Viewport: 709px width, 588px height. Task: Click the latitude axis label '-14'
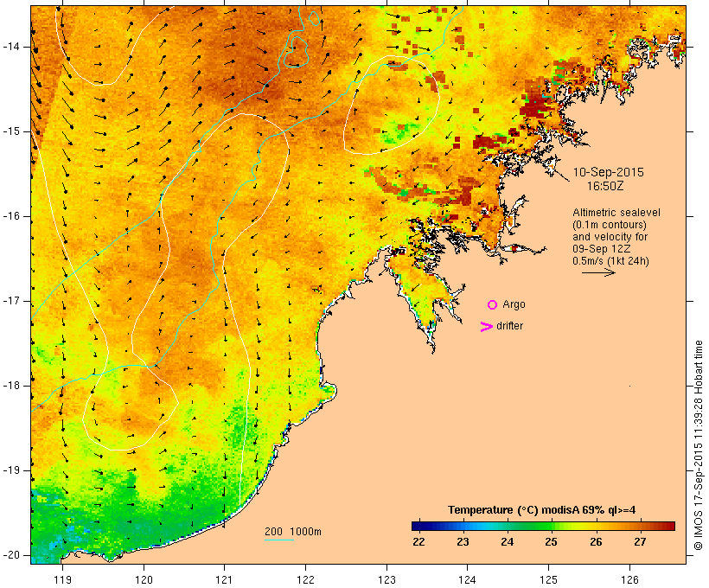click(11, 47)
